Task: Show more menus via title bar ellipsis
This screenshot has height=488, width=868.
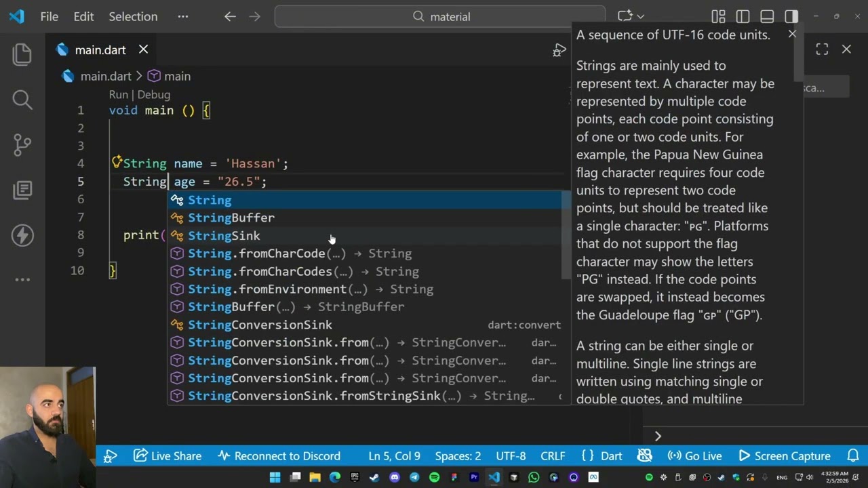Action: click(x=183, y=16)
